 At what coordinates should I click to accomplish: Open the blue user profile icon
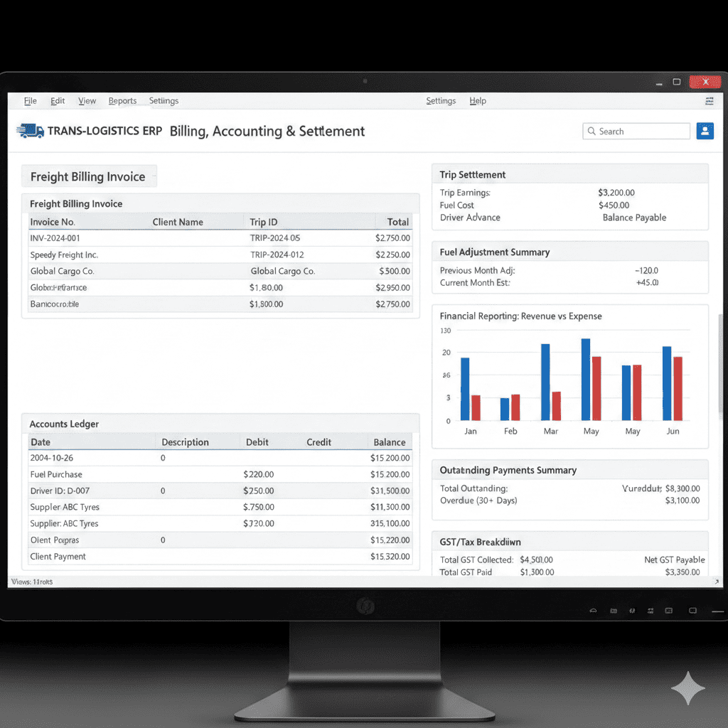(x=705, y=131)
